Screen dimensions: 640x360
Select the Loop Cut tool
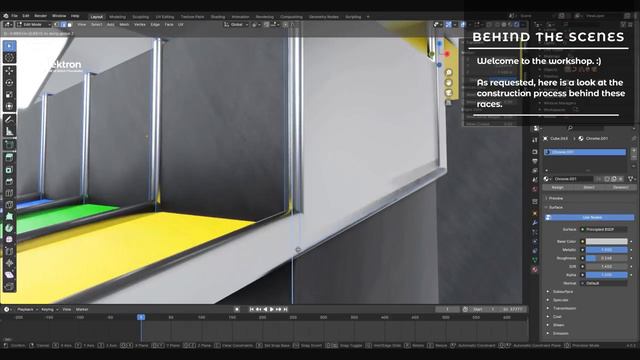(x=9, y=193)
